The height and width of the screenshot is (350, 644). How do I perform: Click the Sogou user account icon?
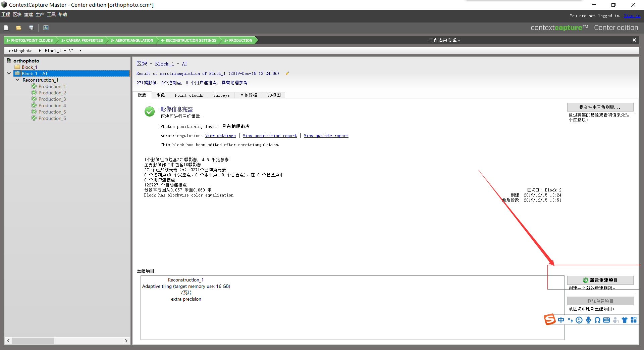[615, 320]
